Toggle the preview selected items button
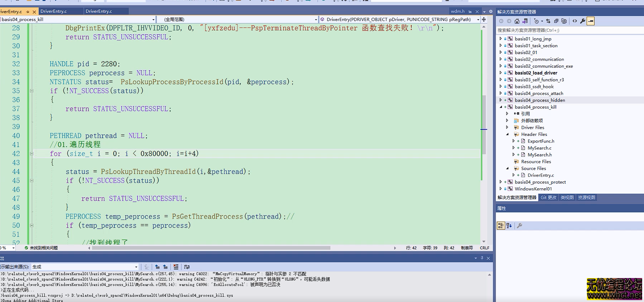This screenshot has height=302, width=644. (590, 21)
